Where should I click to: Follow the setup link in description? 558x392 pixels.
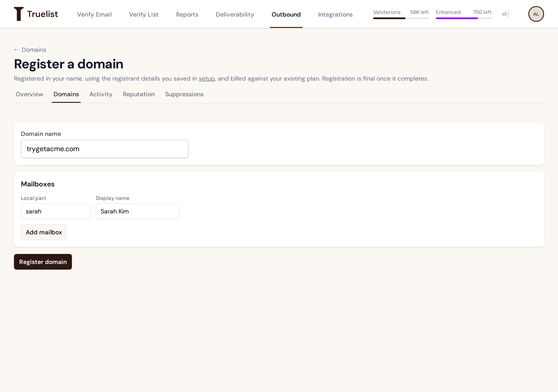click(x=207, y=79)
